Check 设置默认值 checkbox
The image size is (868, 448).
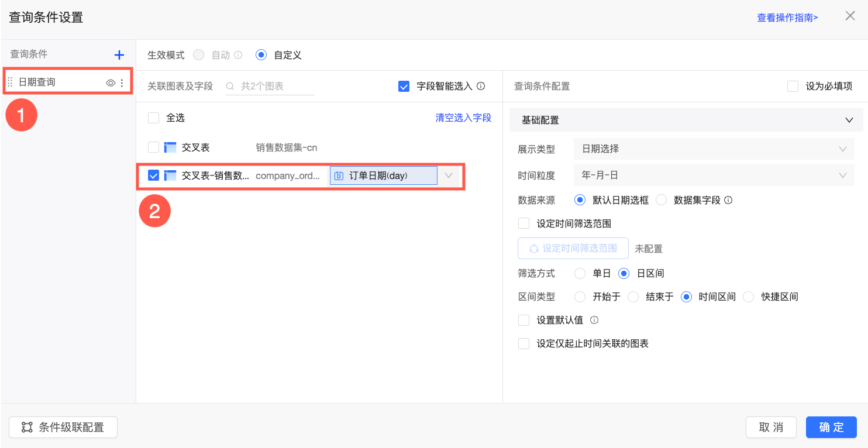[x=523, y=320]
